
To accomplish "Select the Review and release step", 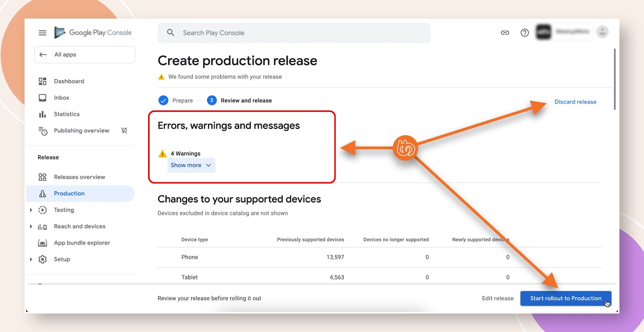I will [239, 101].
